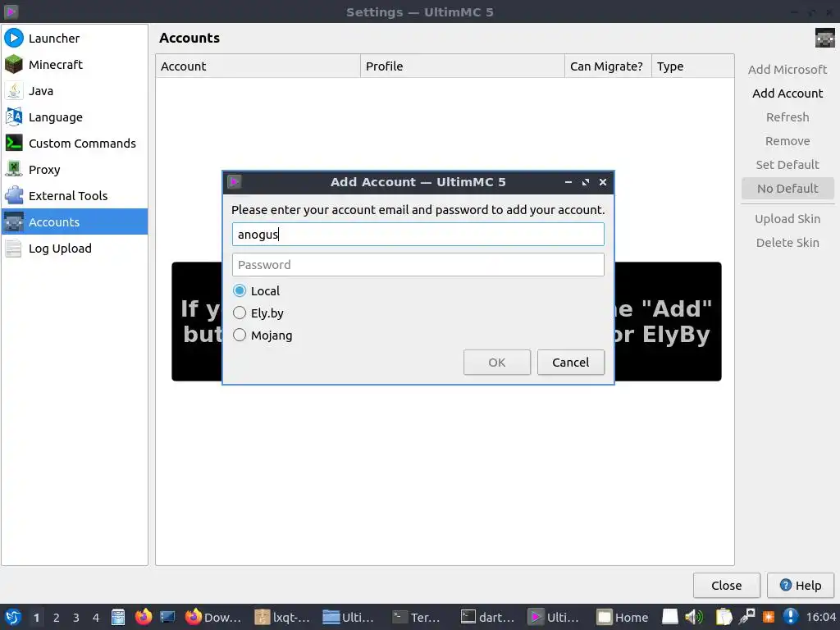Open the clipboard tray icon

click(724, 617)
